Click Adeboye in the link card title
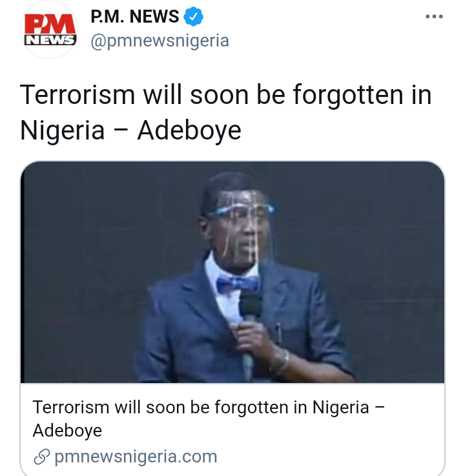The image size is (465, 476). [67, 430]
